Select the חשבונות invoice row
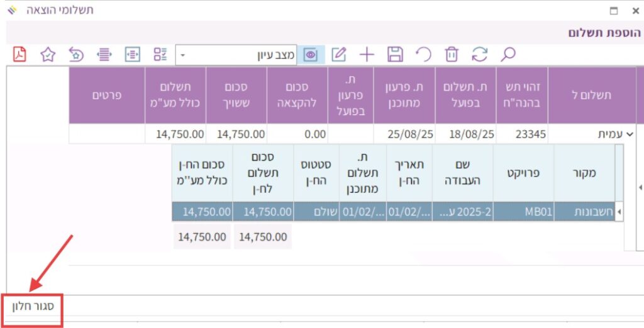 click(x=585, y=212)
